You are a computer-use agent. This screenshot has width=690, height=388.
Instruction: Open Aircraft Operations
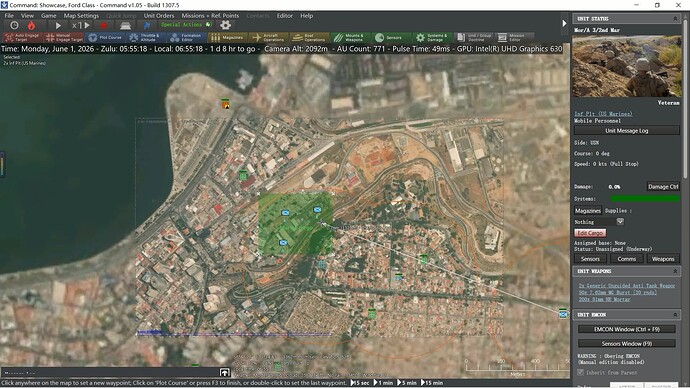[x=269, y=37]
